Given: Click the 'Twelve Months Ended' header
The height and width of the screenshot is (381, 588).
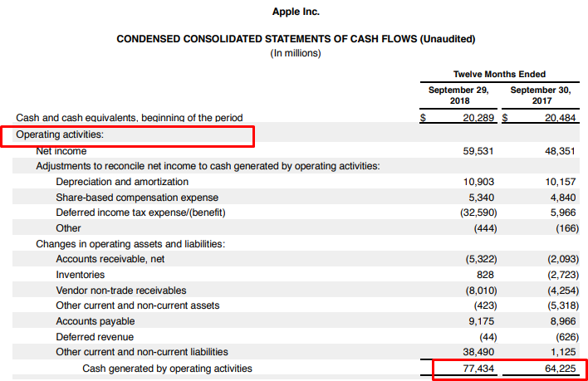Looking at the screenshot, I should 499,74.
